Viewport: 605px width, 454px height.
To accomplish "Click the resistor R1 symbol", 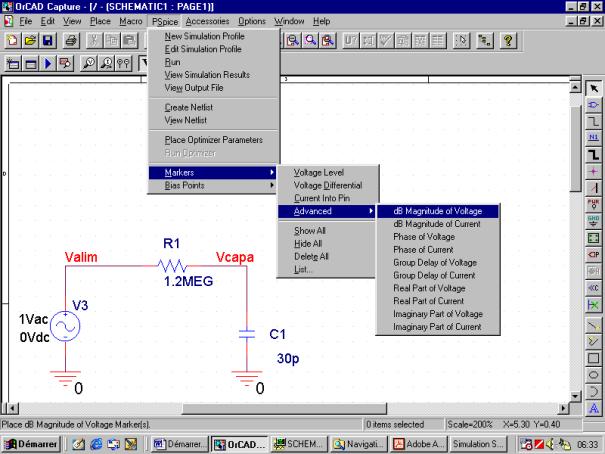I will pos(172,266).
